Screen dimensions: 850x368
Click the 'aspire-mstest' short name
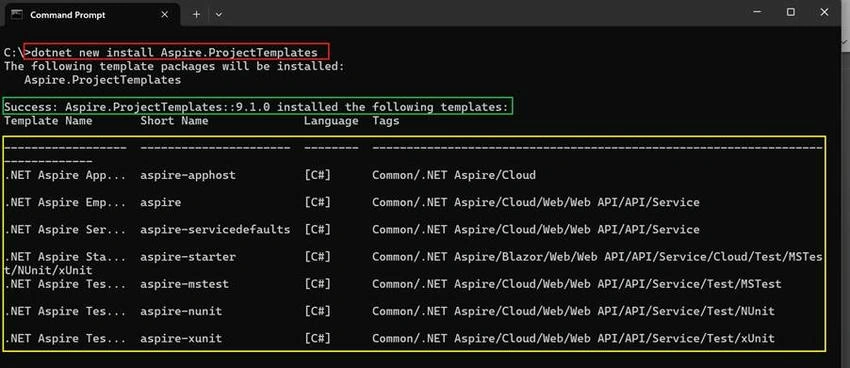(x=184, y=283)
